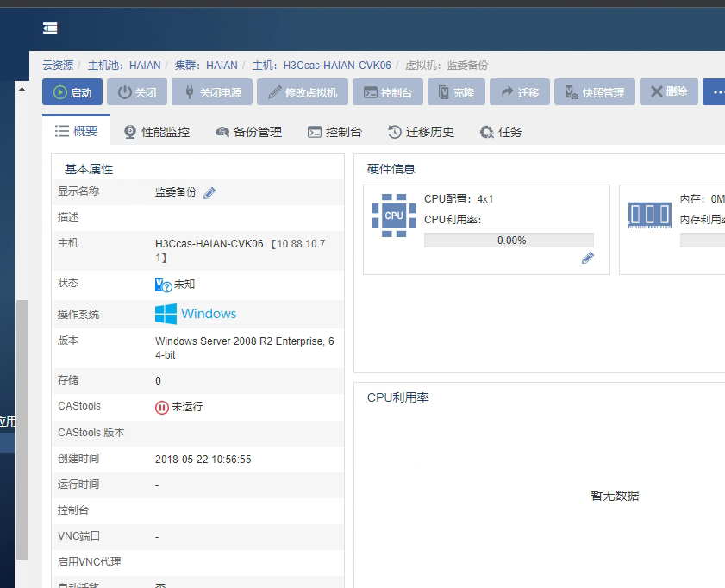Switch to the 备份管理 tab

click(x=248, y=132)
